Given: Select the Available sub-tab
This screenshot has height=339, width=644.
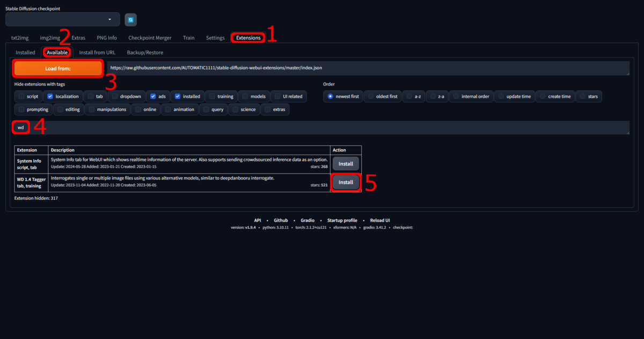Looking at the screenshot, I should tap(57, 53).
